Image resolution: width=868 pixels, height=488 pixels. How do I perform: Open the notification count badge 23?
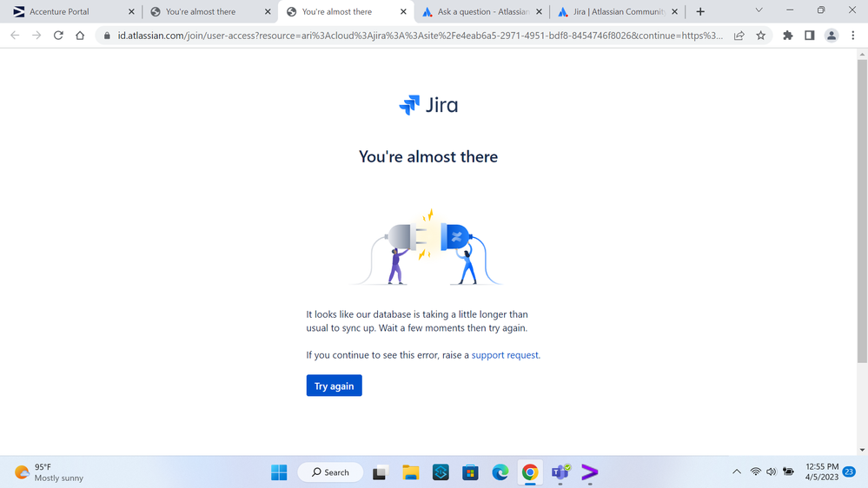[849, 472]
